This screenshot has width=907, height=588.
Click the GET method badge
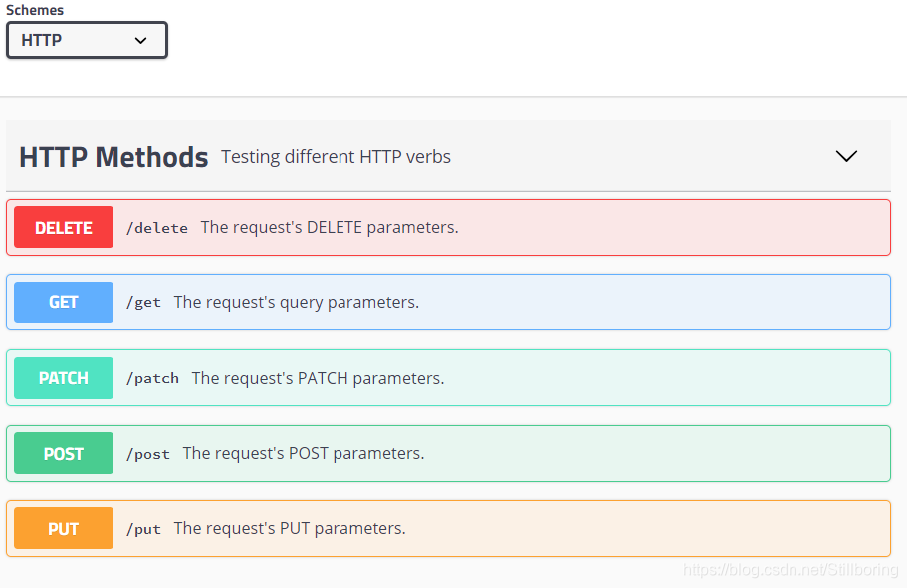tap(63, 302)
